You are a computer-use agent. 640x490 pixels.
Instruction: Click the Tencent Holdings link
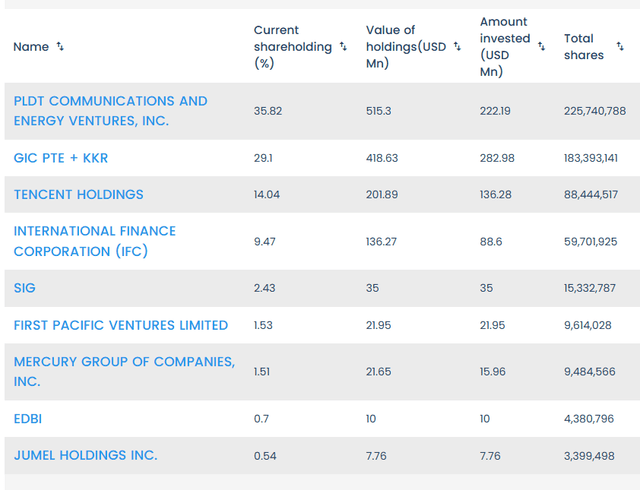(x=78, y=194)
